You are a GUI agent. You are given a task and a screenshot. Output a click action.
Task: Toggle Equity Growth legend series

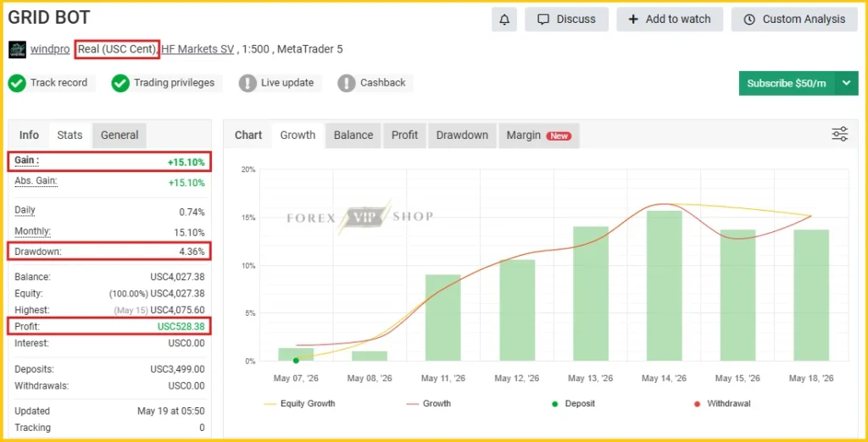(x=300, y=404)
